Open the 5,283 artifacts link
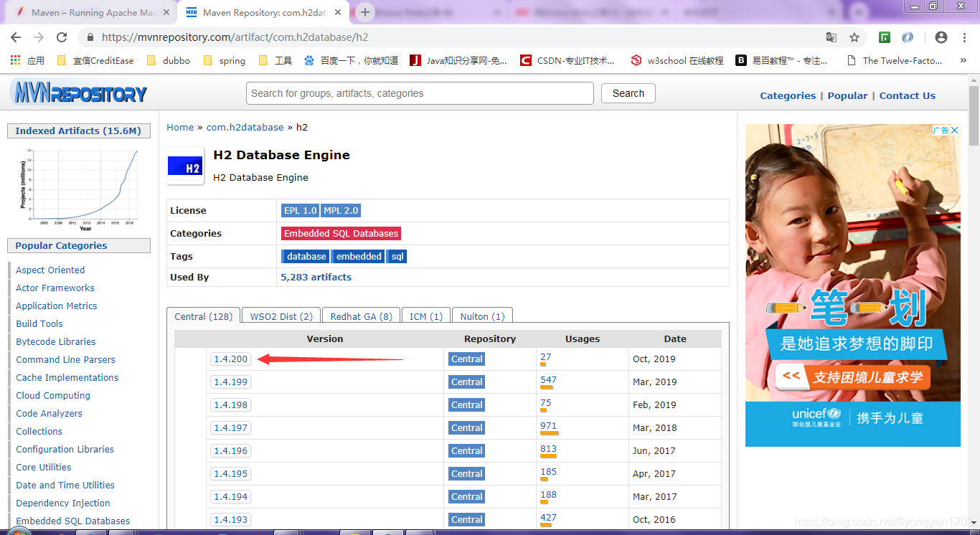 pyautogui.click(x=316, y=278)
